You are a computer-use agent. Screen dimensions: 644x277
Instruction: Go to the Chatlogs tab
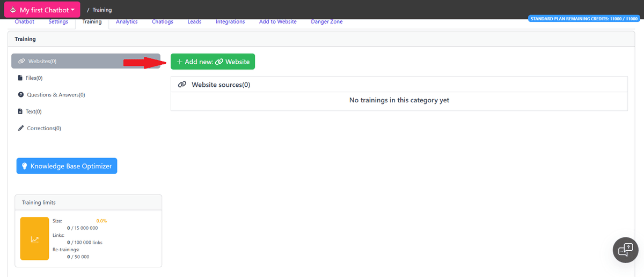[163, 22]
